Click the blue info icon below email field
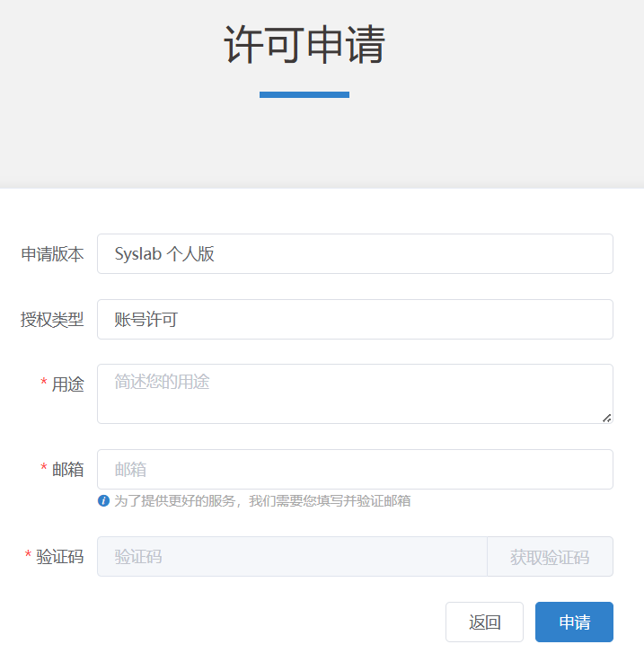 click(103, 500)
